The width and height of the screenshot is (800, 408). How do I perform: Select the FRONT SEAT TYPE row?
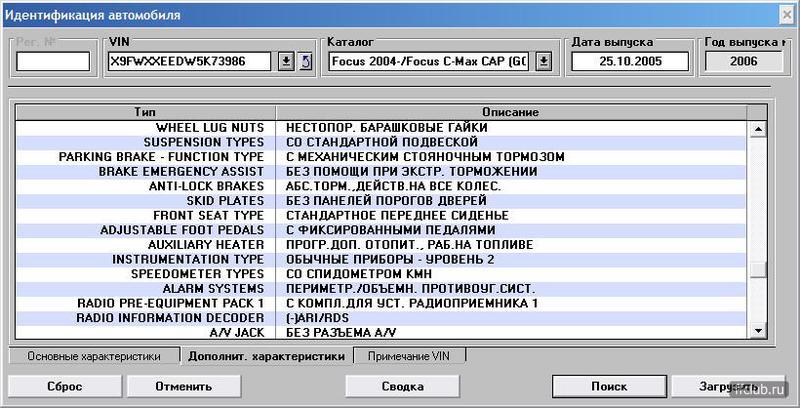tap(381, 216)
